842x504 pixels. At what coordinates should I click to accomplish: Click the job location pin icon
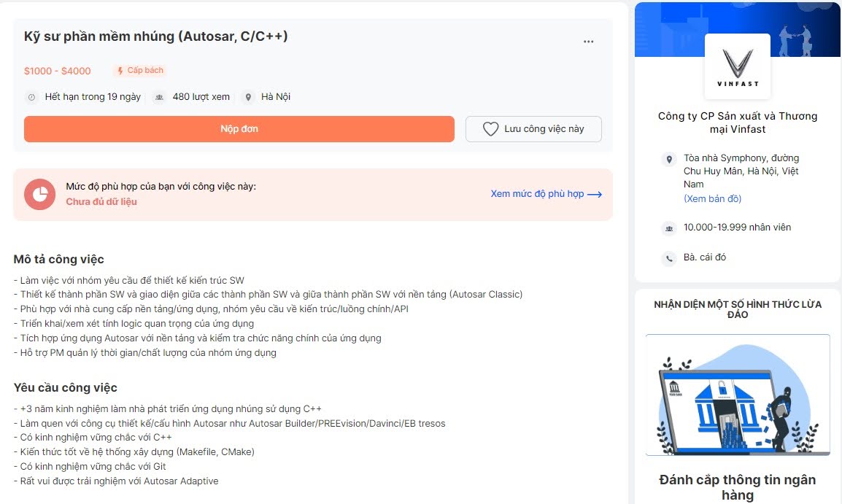248,97
